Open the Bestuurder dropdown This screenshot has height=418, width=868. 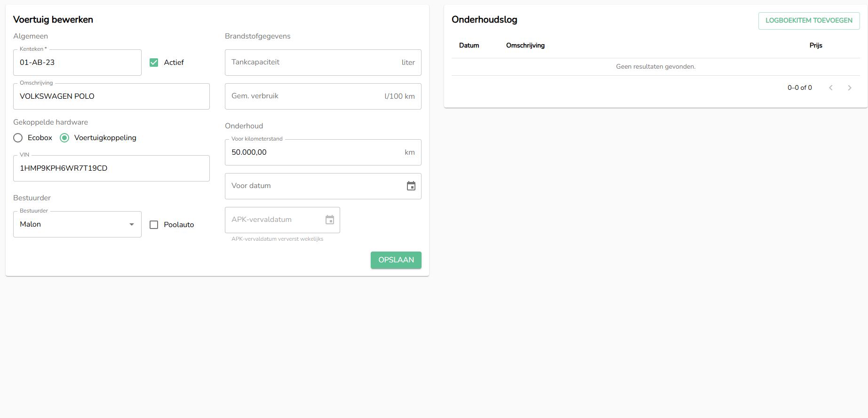tap(77, 224)
